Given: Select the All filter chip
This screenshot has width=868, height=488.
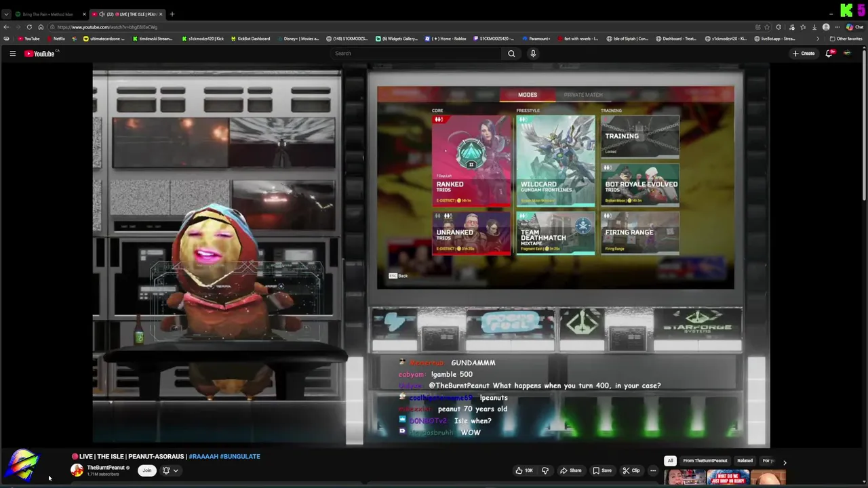Looking at the screenshot, I should tap(670, 461).
